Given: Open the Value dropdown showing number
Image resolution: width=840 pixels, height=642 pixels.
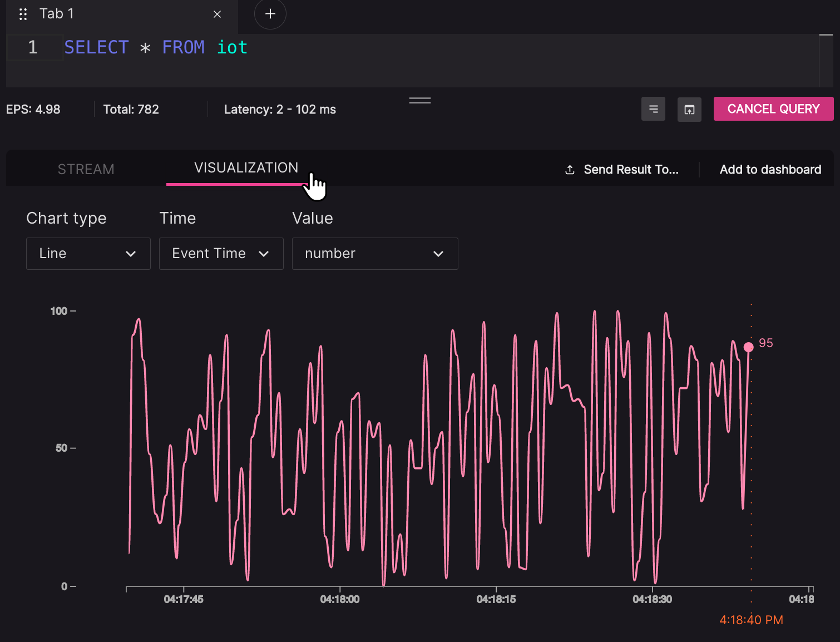Looking at the screenshot, I should [374, 254].
